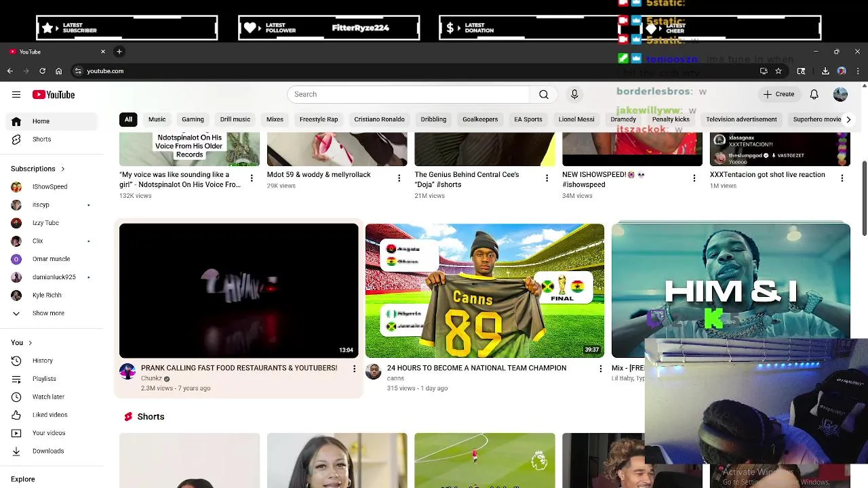868x488 pixels.
Task: Open the Create dropdown button
Action: point(778,94)
